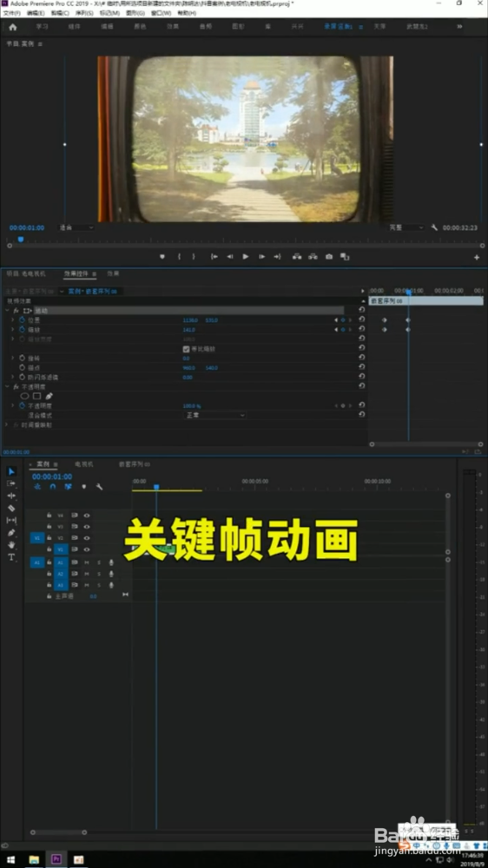Solo audio track A2
This screenshot has height=868, width=488.
pos(99,574)
